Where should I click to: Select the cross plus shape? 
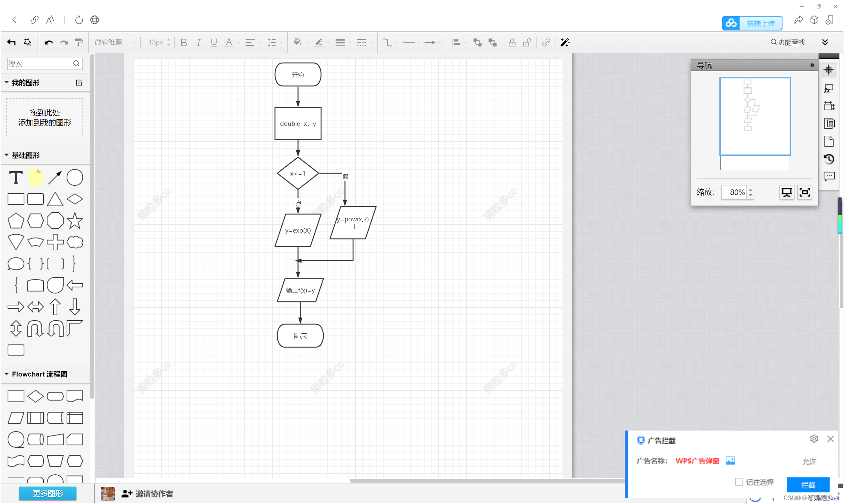pyautogui.click(x=55, y=242)
